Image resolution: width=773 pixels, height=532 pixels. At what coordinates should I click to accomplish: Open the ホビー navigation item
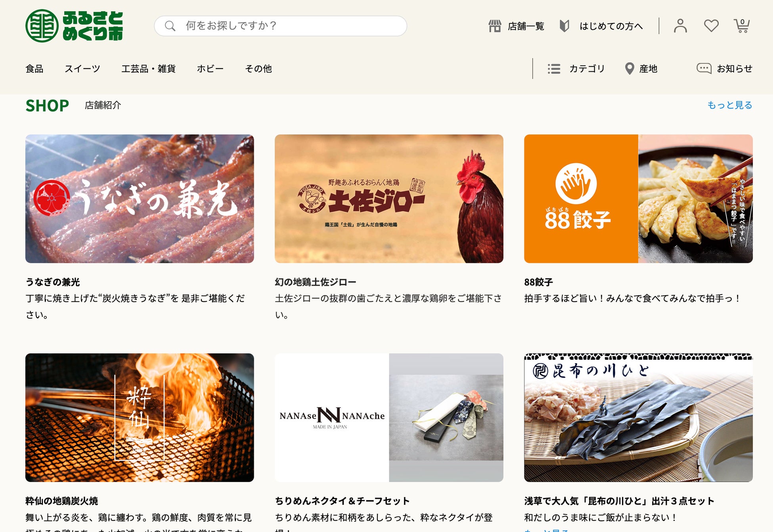tap(210, 69)
